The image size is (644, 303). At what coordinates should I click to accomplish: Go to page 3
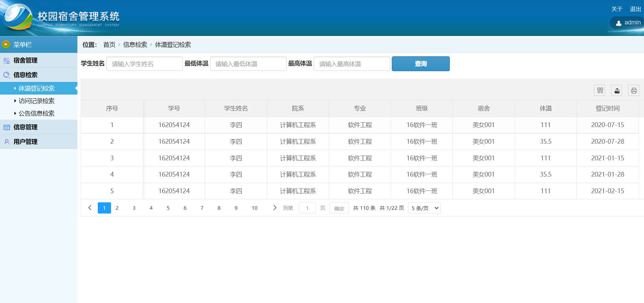pyautogui.click(x=134, y=208)
